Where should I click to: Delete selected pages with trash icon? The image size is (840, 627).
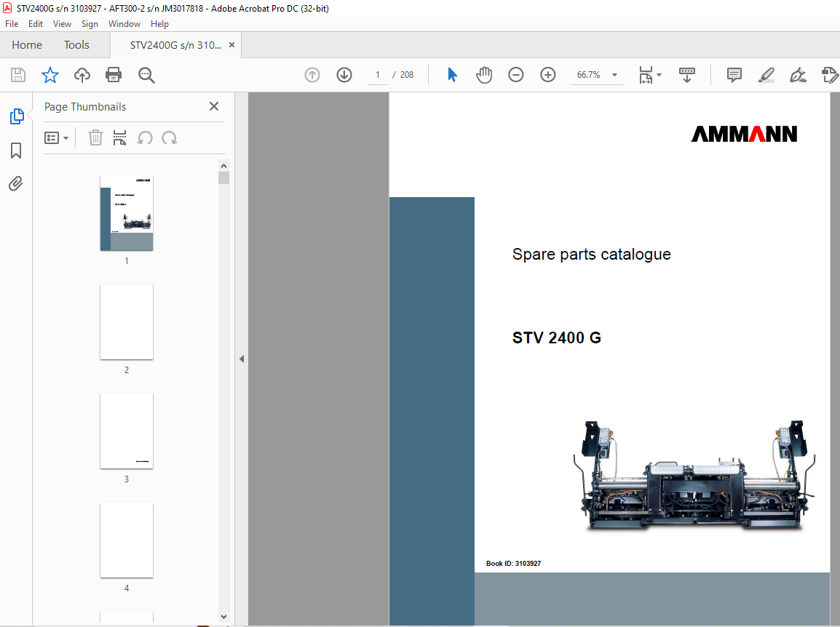coord(95,137)
